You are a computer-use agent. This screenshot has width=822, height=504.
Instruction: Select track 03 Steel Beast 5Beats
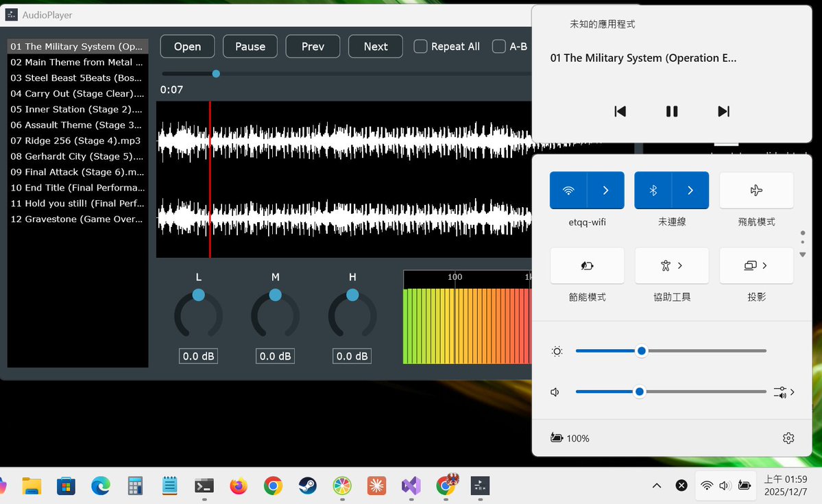(77, 77)
